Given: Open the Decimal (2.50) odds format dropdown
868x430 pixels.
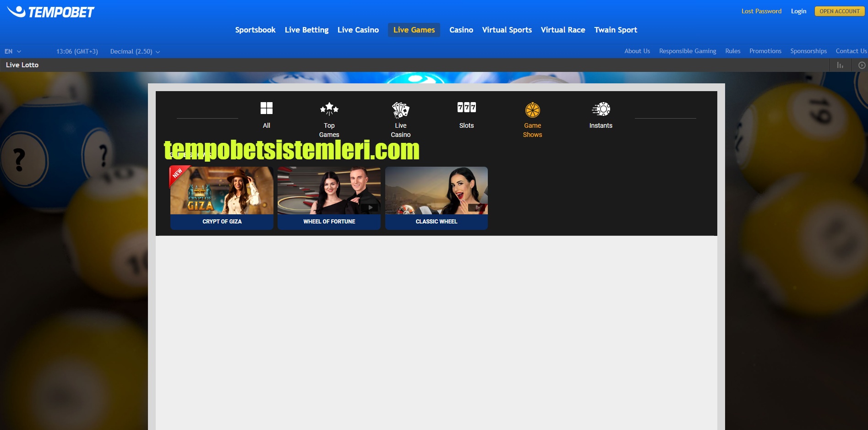Looking at the screenshot, I should click(x=135, y=51).
